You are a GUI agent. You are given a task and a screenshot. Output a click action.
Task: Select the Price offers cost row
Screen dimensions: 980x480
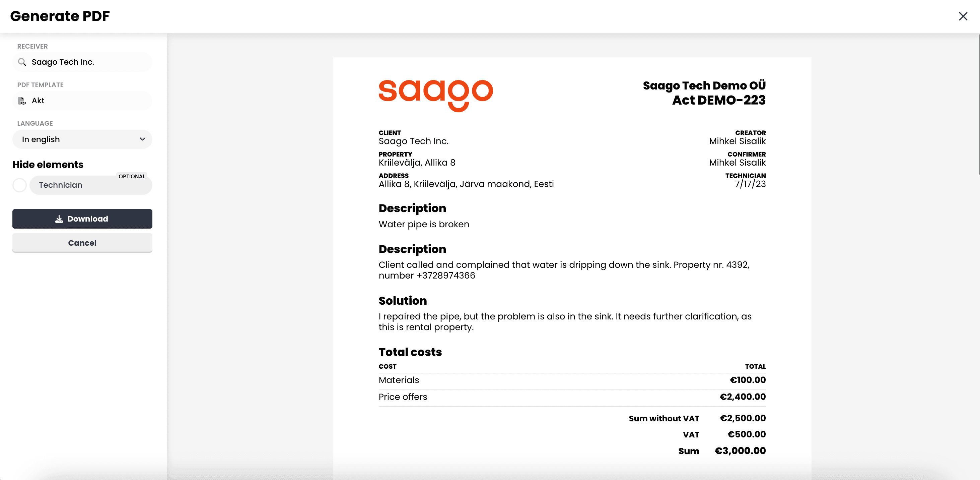[x=572, y=397]
